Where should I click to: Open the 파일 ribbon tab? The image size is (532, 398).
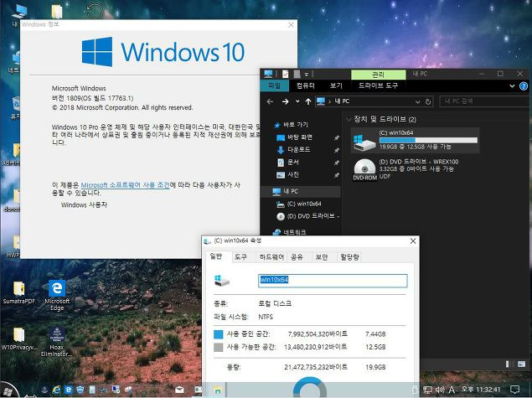(275, 85)
